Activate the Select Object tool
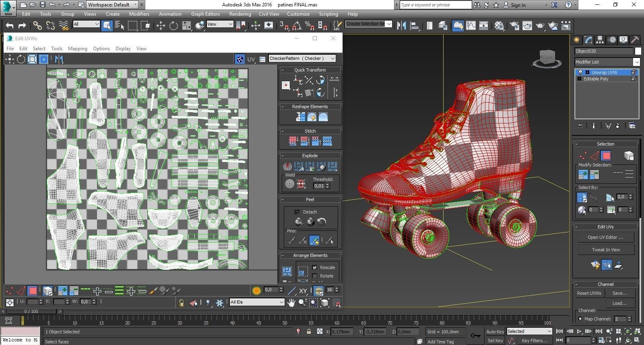 pos(107,26)
